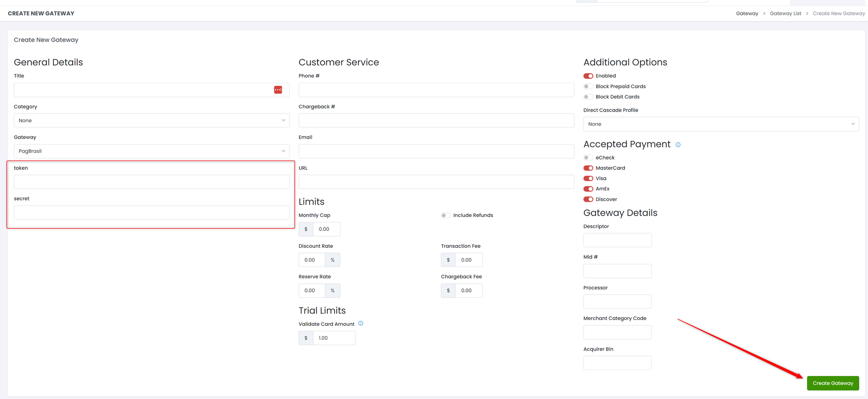
Task: Click the Accepted Payment info icon
Action: click(x=678, y=145)
